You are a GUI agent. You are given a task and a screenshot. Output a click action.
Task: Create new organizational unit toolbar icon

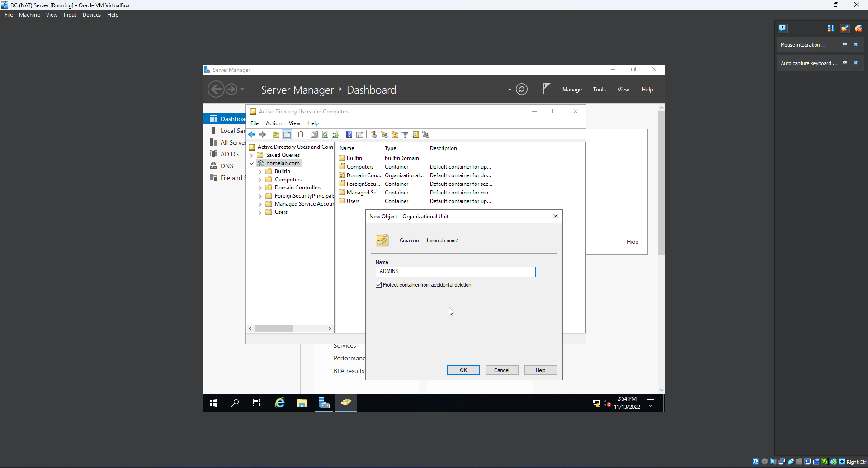(395, 135)
